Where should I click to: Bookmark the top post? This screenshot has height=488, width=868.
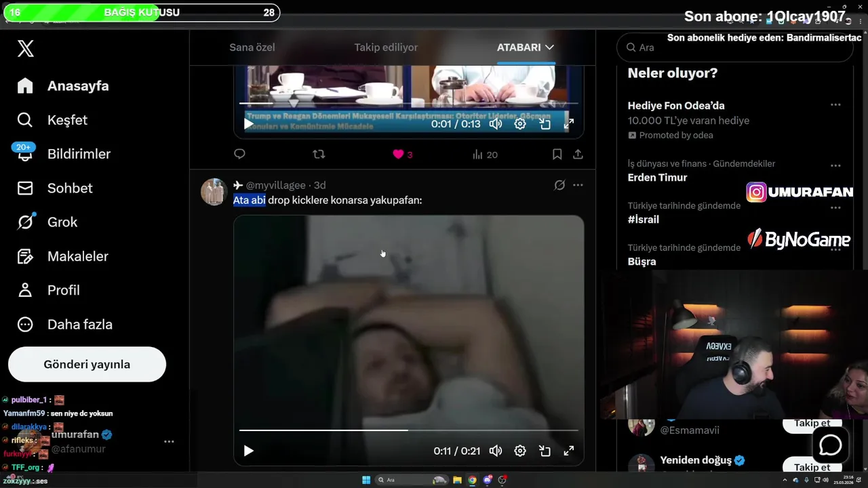click(557, 155)
